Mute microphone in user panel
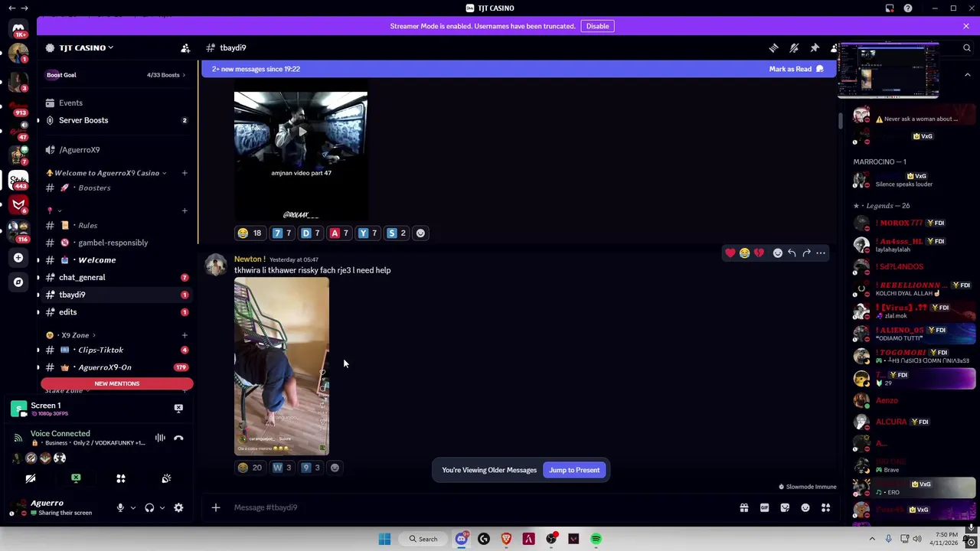Image resolution: width=980 pixels, height=551 pixels. [x=120, y=507]
